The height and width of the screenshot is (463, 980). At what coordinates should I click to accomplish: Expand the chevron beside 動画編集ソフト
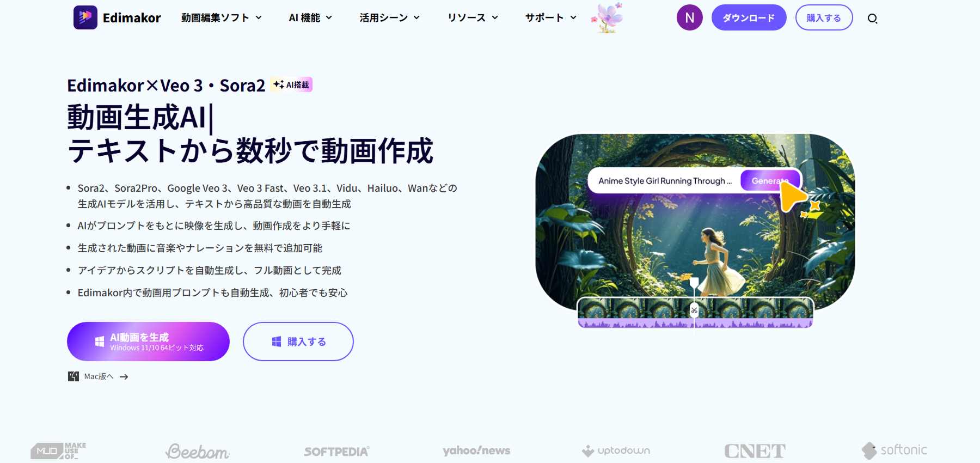point(259,18)
